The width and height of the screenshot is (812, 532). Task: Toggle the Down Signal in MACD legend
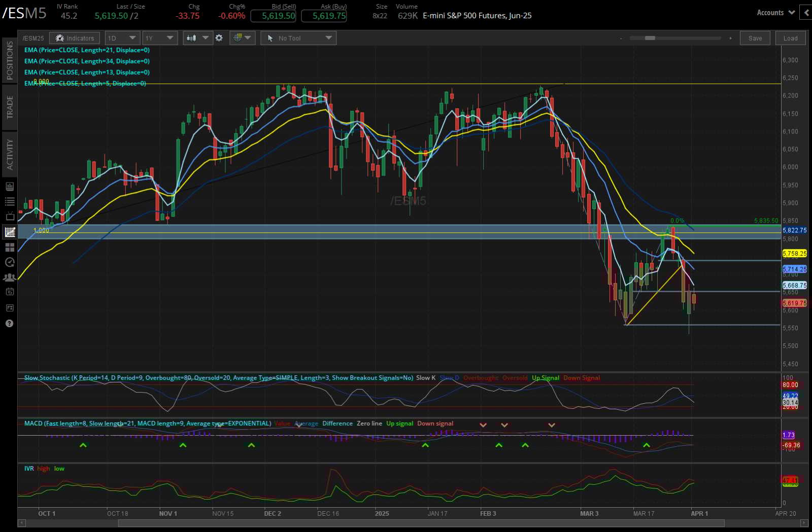pyautogui.click(x=435, y=423)
